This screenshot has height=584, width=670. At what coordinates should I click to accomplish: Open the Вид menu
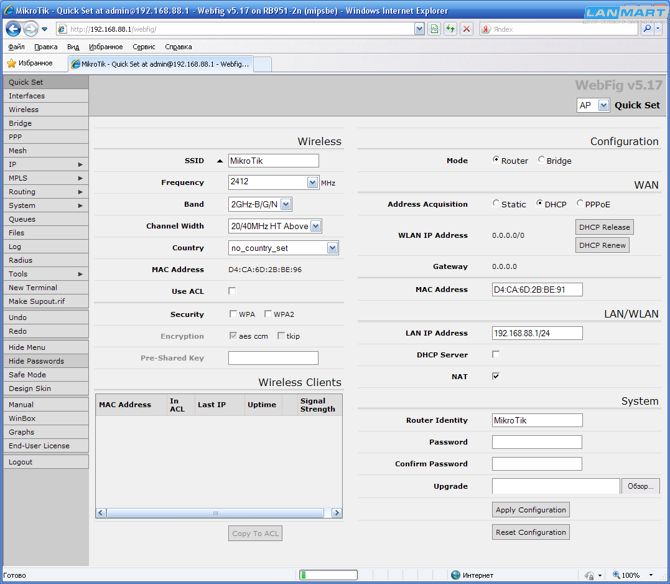tap(73, 47)
